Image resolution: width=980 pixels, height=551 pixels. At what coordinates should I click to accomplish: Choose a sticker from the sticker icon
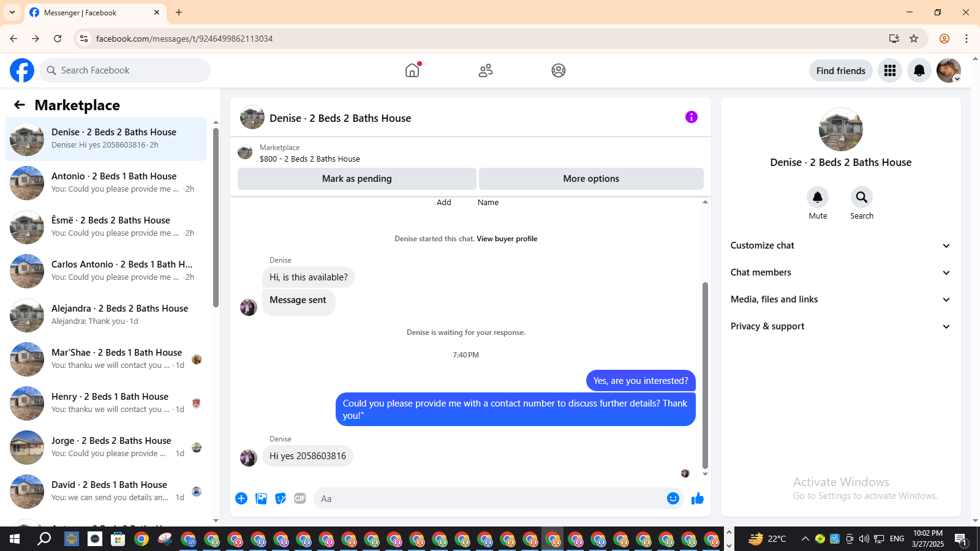281,498
